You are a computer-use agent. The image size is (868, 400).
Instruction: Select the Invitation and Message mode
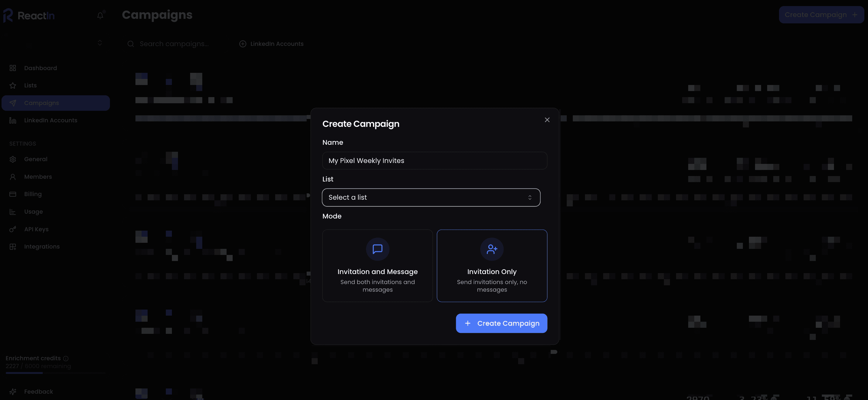pyautogui.click(x=378, y=266)
